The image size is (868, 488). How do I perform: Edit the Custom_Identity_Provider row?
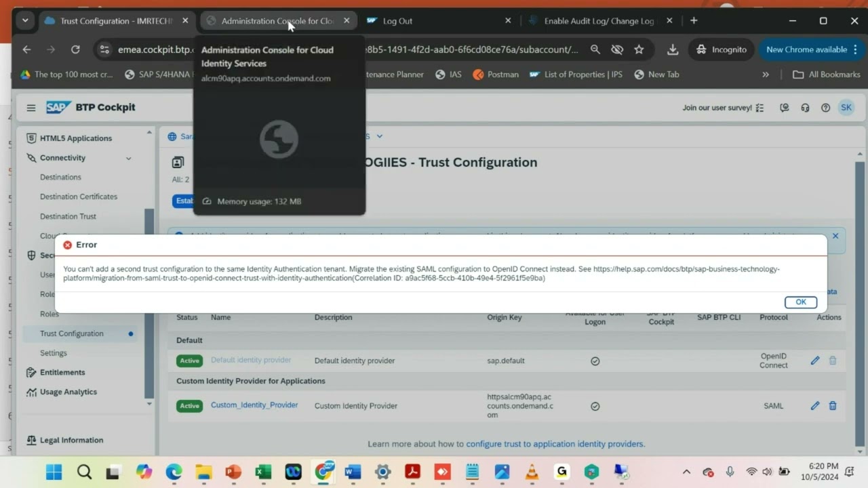click(x=815, y=405)
